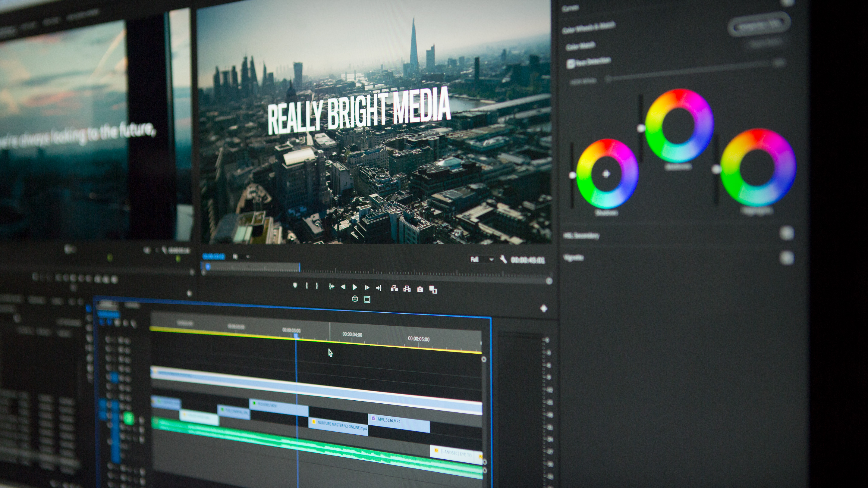This screenshot has width=868, height=488.
Task: Expand the Vignette section
Action: pyautogui.click(x=573, y=258)
